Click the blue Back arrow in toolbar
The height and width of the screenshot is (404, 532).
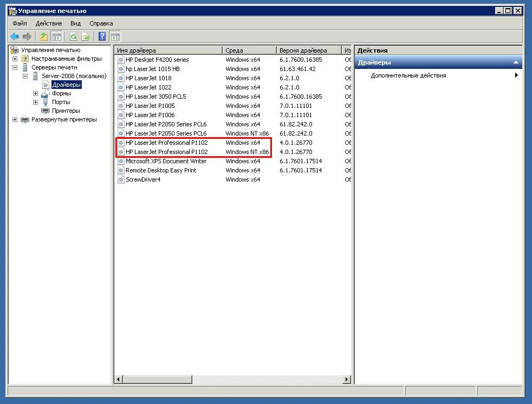[15, 36]
